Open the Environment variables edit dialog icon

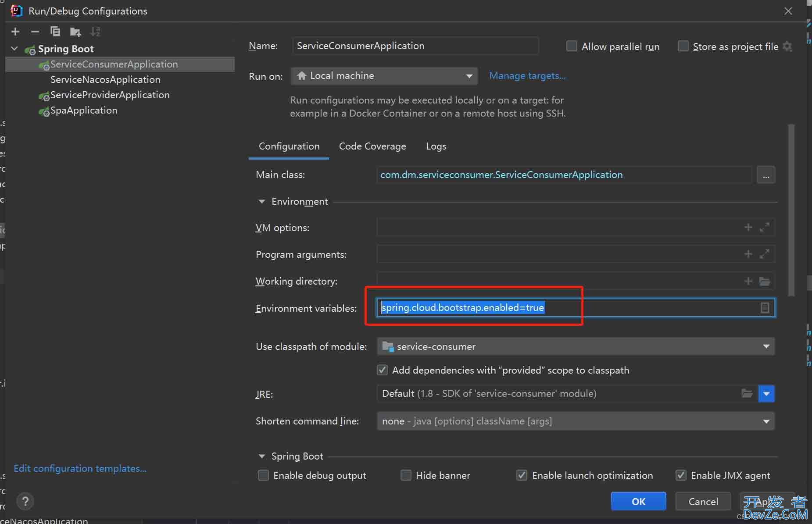coord(765,308)
